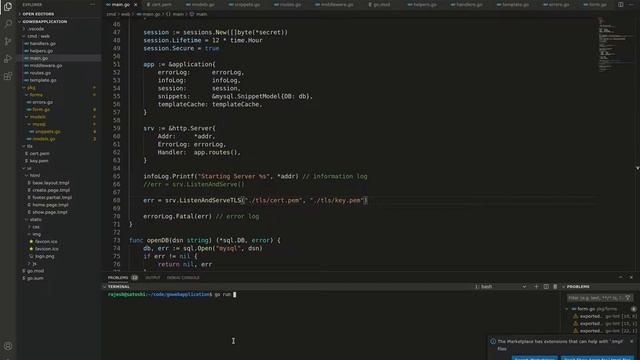The image size is (640, 360).
Task: Click the editor minimap preview
Action: tap(616, 44)
